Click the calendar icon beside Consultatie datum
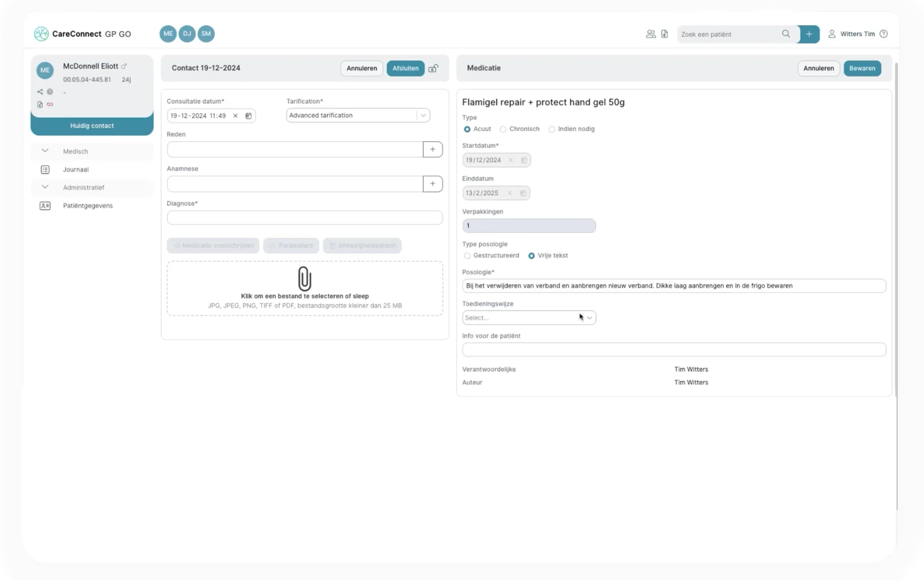 [x=249, y=115]
